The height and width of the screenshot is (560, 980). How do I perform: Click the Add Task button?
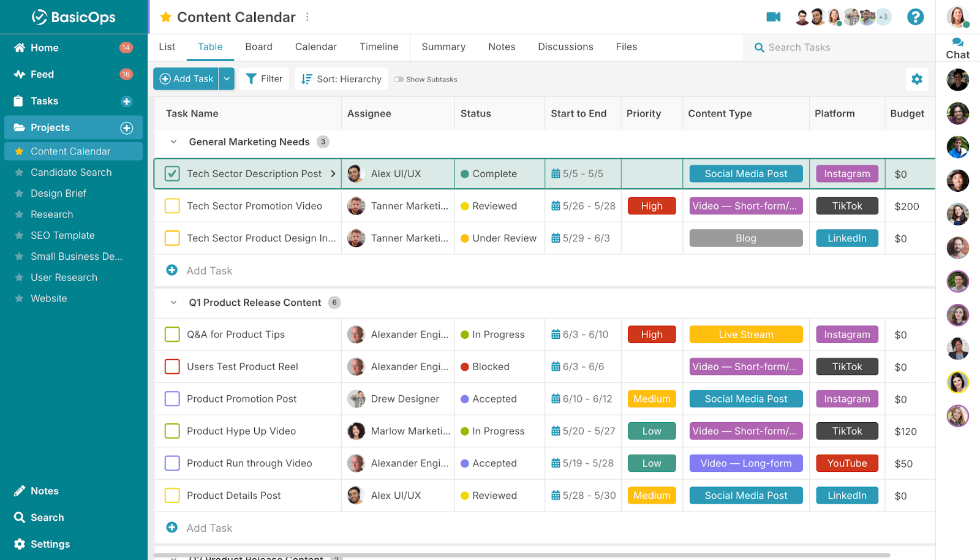click(x=186, y=78)
